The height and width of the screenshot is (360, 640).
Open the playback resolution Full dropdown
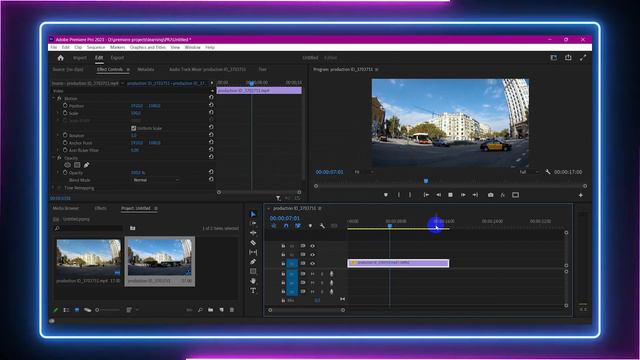[x=528, y=172]
